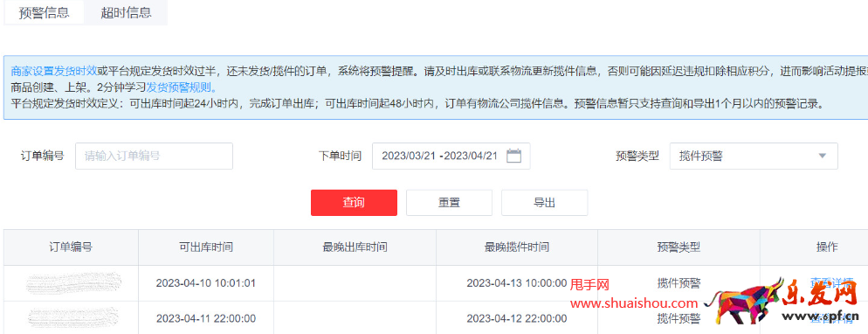This screenshot has height=334, width=868.
Task: Select the 预警信息 tab
Action: coord(44,12)
